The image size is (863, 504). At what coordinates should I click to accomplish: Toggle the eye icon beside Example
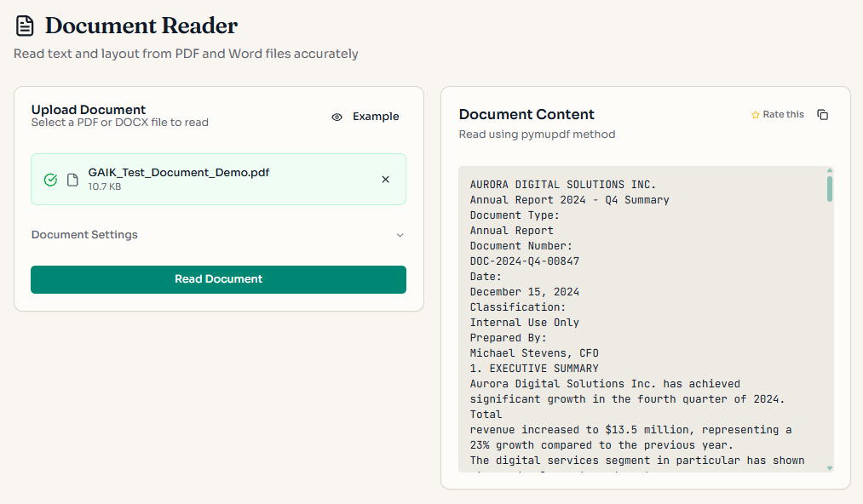[337, 116]
